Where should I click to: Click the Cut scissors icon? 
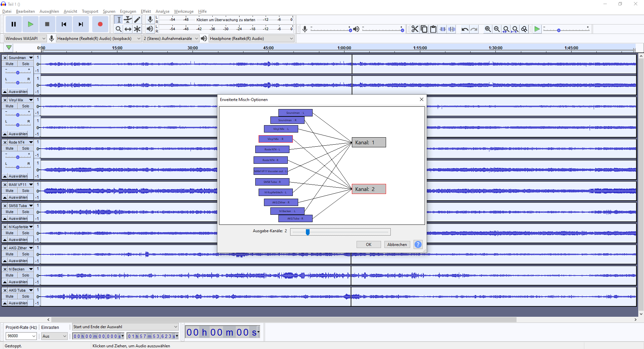point(415,29)
